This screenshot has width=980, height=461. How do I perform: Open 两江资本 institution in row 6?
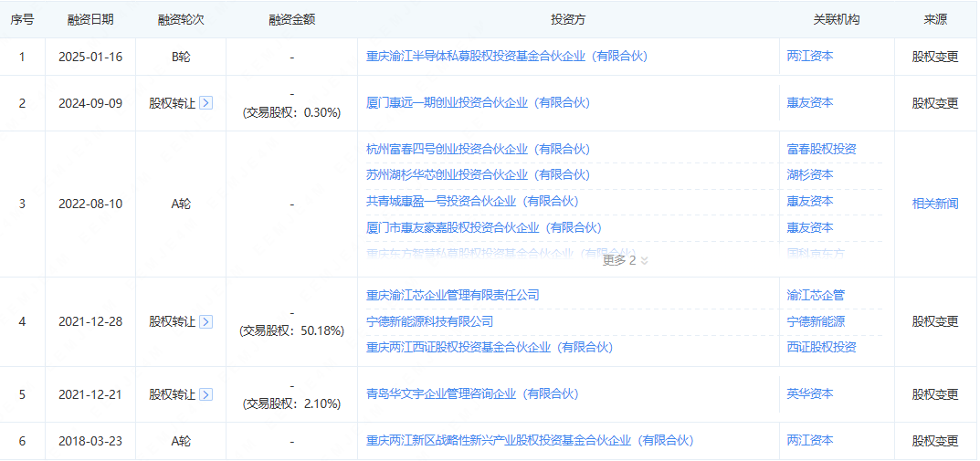[x=810, y=441]
